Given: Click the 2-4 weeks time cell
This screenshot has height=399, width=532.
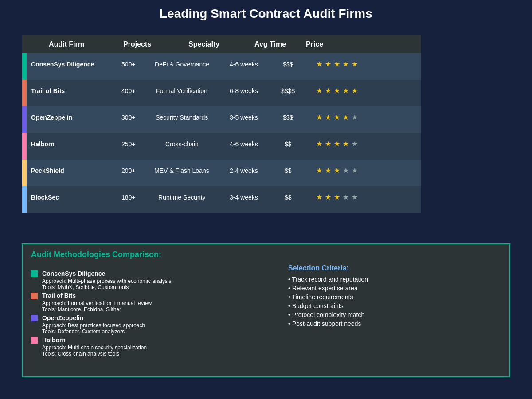Looking at the screenshot, I should coord(244,171).
